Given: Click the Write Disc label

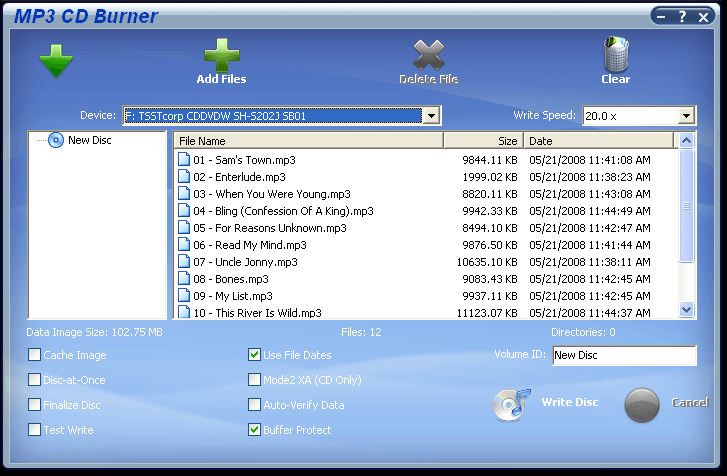Looking at the screenshot, I should click(570, 402).
